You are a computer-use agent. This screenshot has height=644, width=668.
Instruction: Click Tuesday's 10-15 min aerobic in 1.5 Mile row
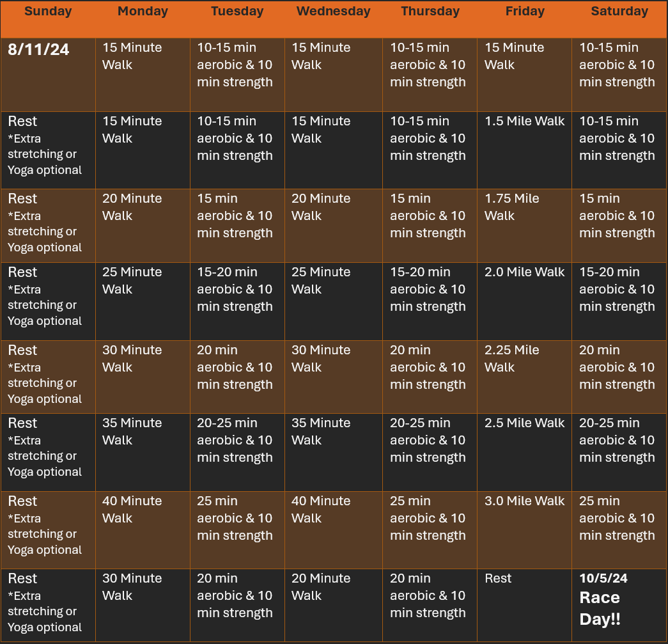(x=237, y=150)
